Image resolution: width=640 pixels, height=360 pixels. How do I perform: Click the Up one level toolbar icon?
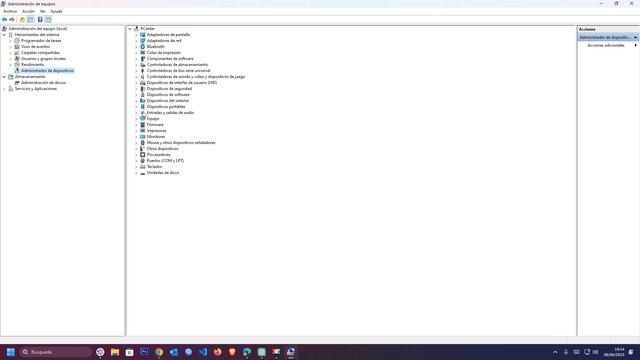[22, 20]
